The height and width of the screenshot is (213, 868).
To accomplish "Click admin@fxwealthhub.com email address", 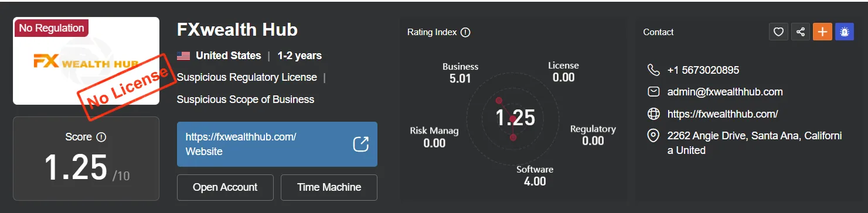I will [x=725, y=92].
